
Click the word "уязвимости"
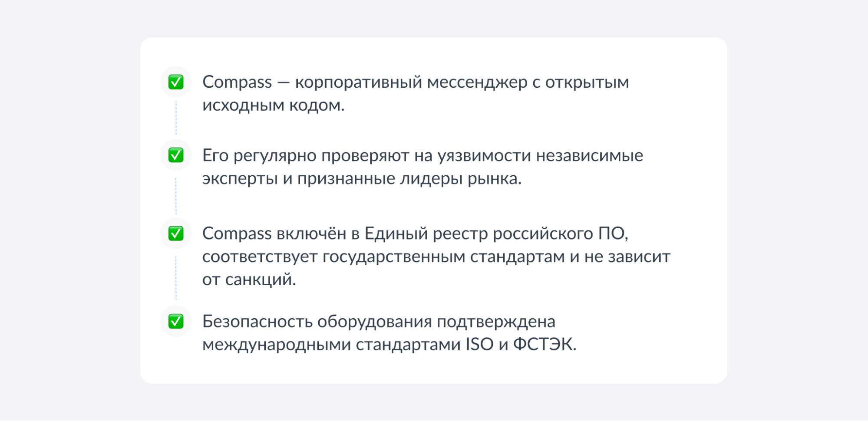(484, 155)
